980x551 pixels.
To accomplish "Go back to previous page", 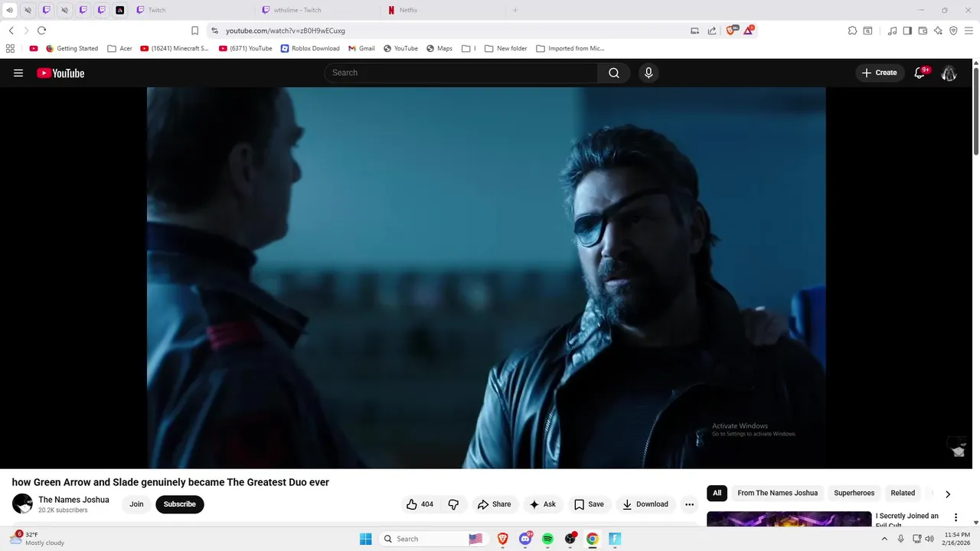I will tap(11, 31).
